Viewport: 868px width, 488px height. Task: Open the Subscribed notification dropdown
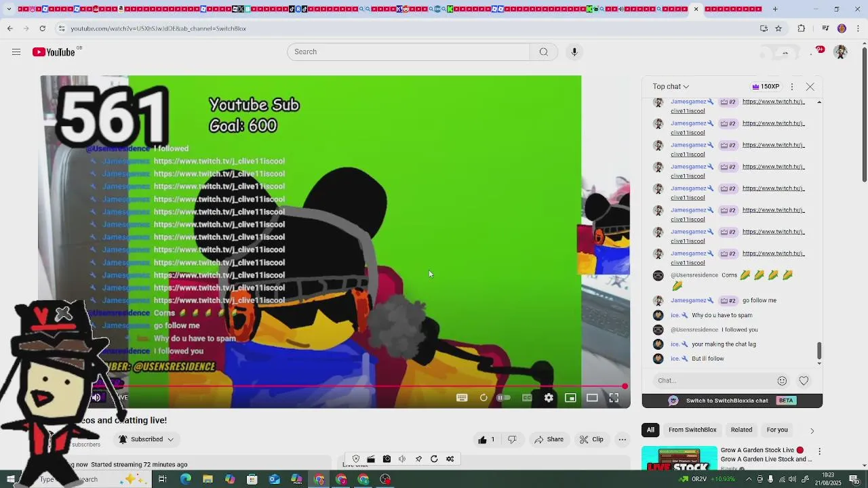click(146, 440)
